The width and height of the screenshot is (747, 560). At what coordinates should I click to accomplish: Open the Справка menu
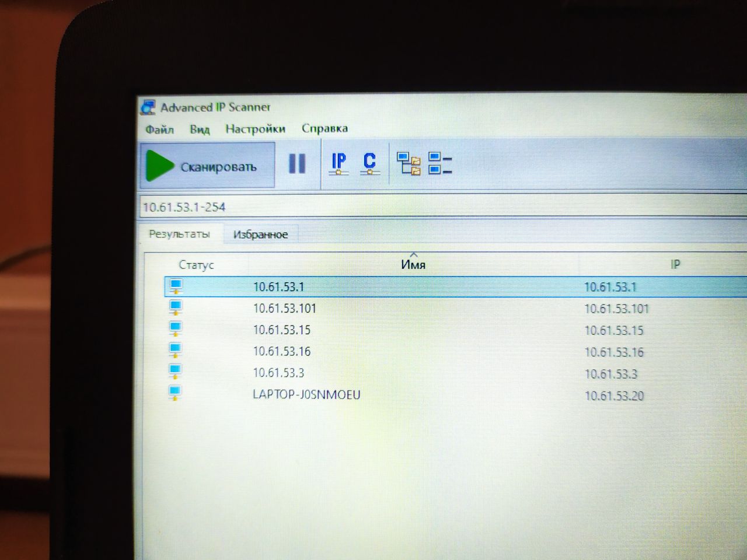pos(324,128)
